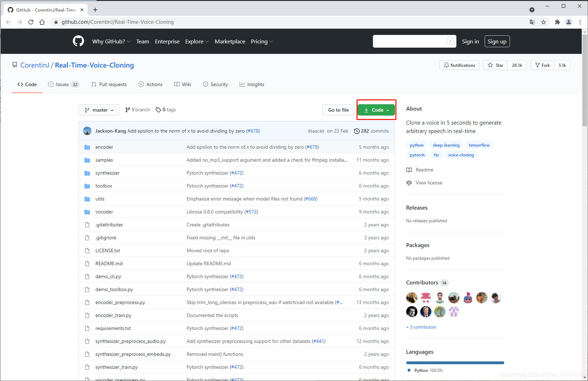
Task: Open the browser extensions puzzle icon
Action: 558,22
